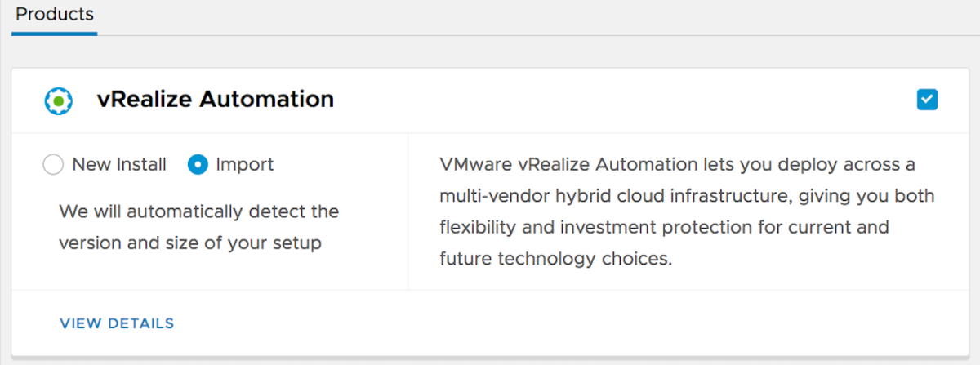Click the white checkmark in the blue box
Viewport: 980px width, 365px height.
(927, 100)
